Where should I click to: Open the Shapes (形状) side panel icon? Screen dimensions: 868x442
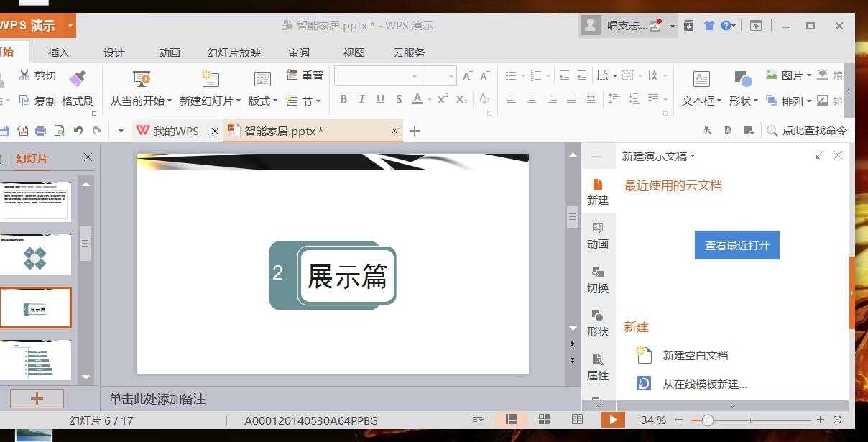point(598,323)
